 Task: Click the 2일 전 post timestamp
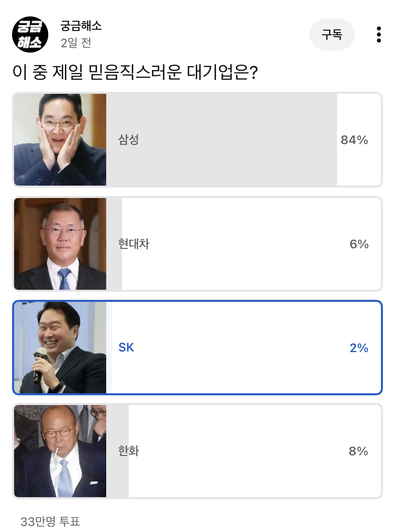click(x=76, y=43)
